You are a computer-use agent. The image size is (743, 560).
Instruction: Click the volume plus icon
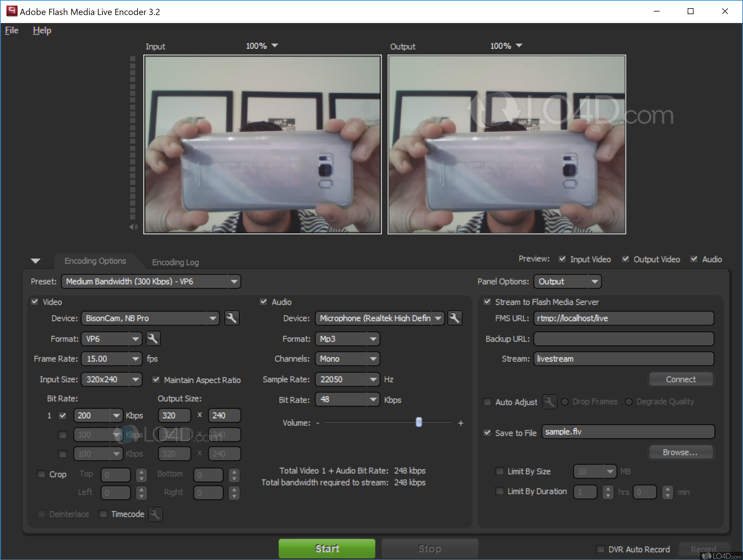[460, 423]
